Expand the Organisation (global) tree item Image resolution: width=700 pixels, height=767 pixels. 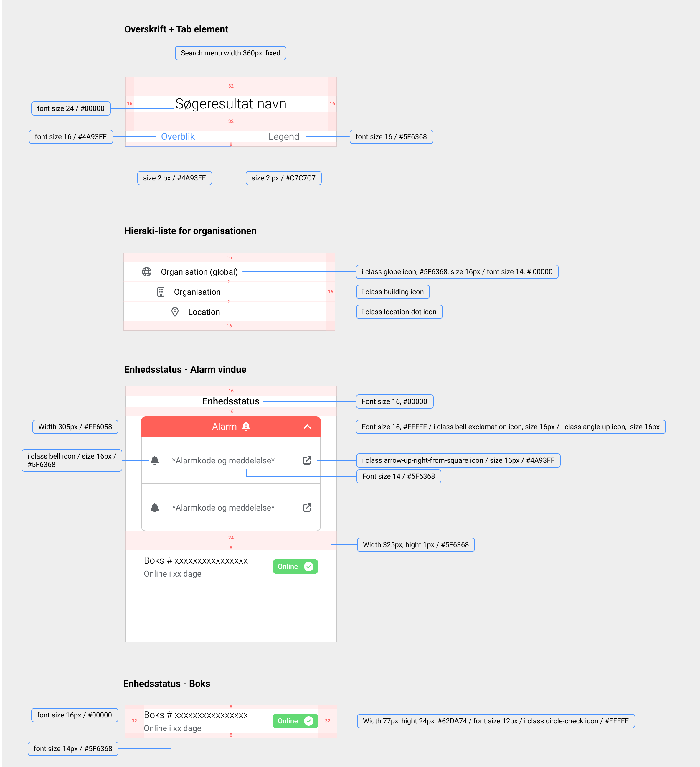199,272
